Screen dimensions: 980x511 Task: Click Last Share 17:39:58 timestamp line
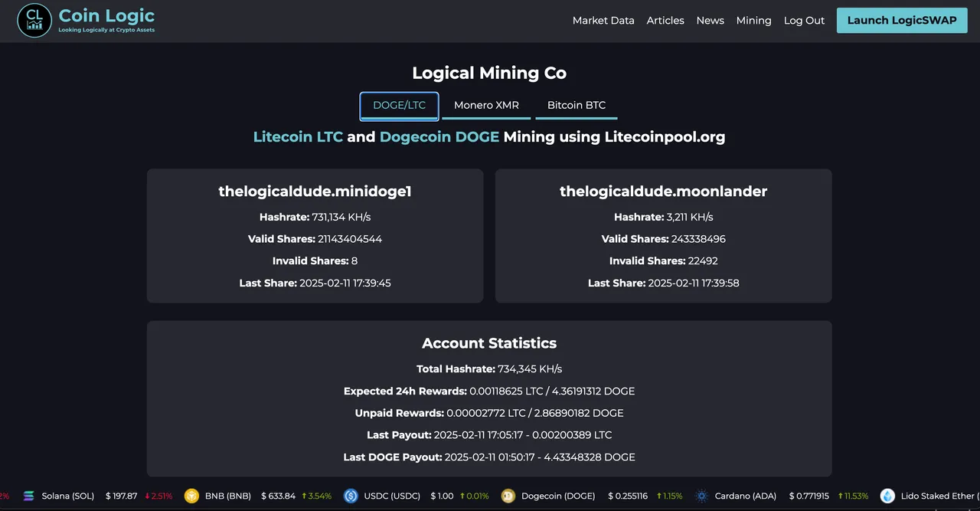(x=663, y=283)
